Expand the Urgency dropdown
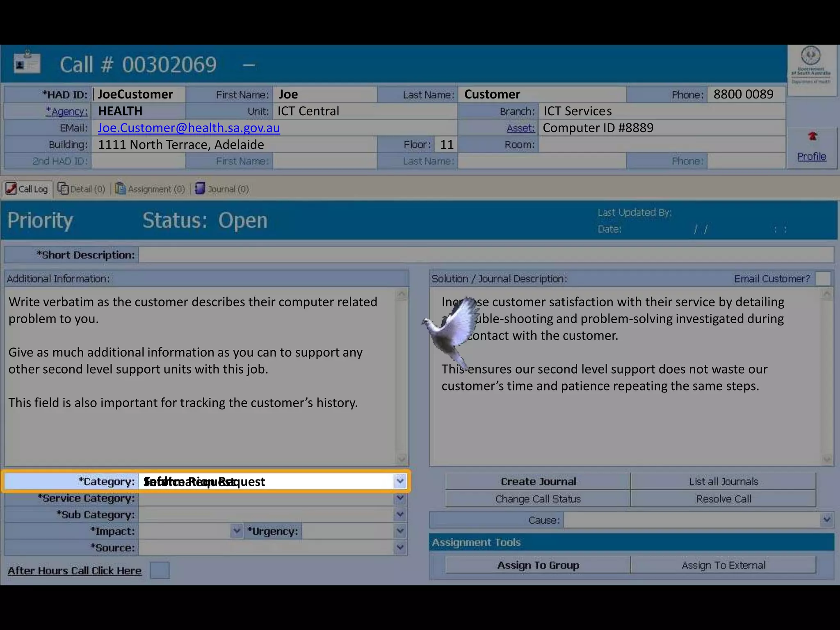Image resolution: width=840 pixels, height=630 pixels. (400, 531)
